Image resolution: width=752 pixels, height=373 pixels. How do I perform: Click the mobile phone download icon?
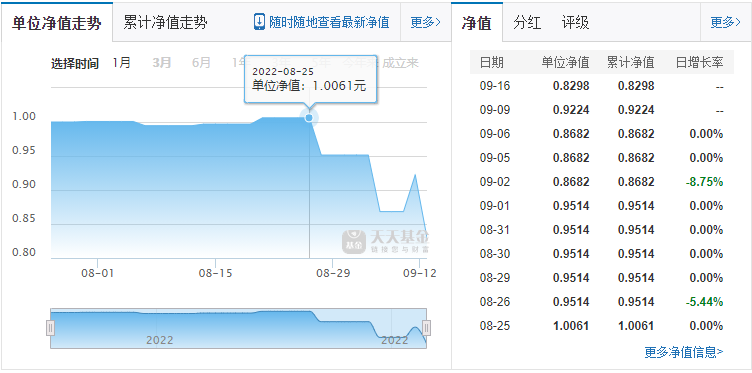[259, 22]
